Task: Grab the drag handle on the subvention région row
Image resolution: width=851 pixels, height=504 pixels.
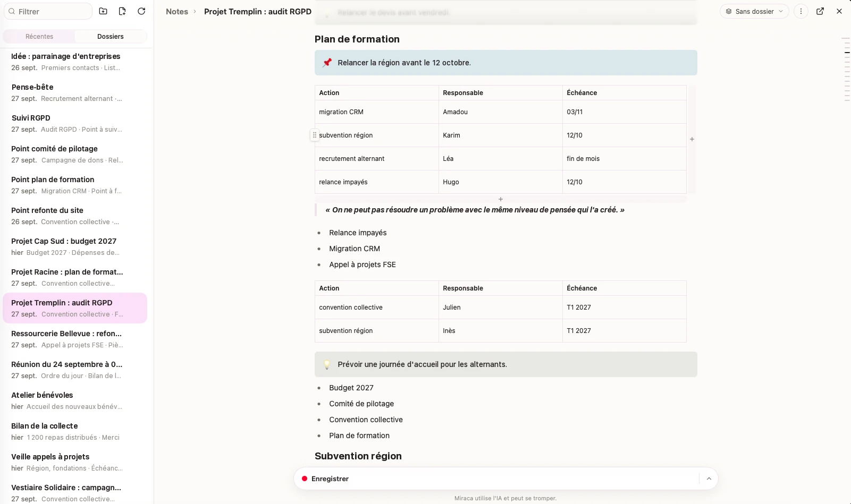Action: pos(315,135)
